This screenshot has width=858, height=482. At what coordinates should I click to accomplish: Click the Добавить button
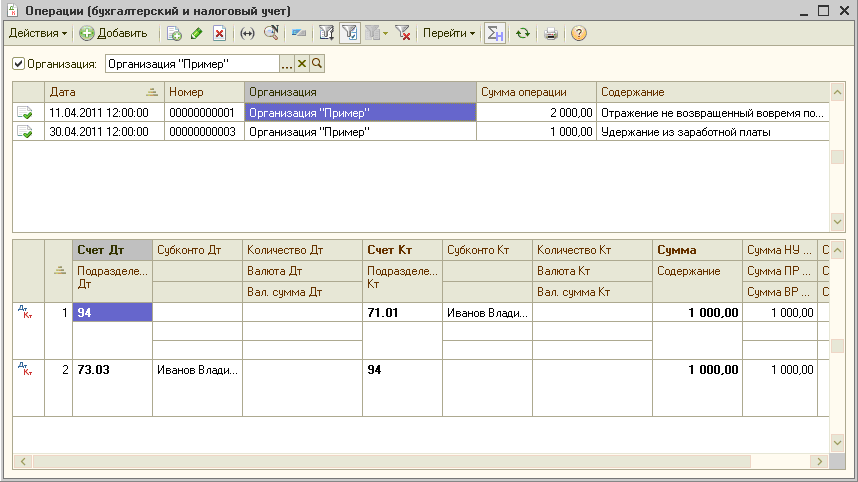pyautogui.click(x=113, y=33)
